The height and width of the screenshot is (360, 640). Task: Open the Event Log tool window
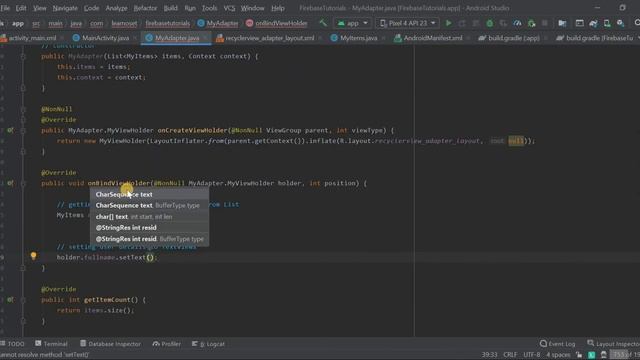(x=558, y=344)
